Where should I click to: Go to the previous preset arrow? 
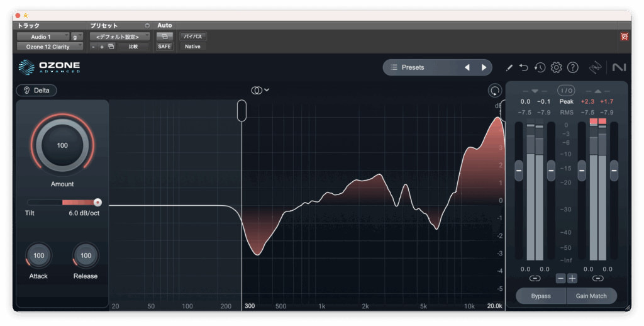coord(467,67)
